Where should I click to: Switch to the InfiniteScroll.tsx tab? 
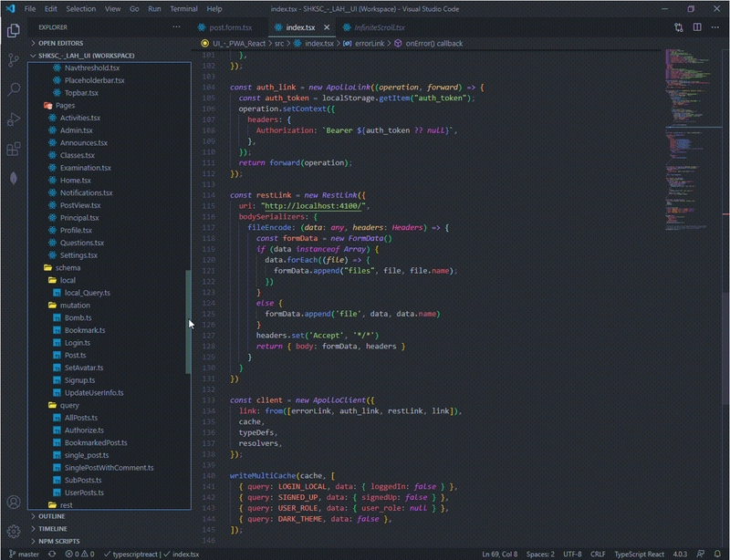pos(374,27)
